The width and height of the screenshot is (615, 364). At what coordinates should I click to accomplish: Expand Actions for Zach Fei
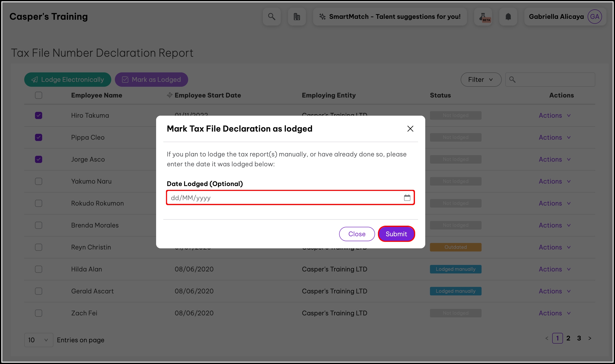point(554,313)
